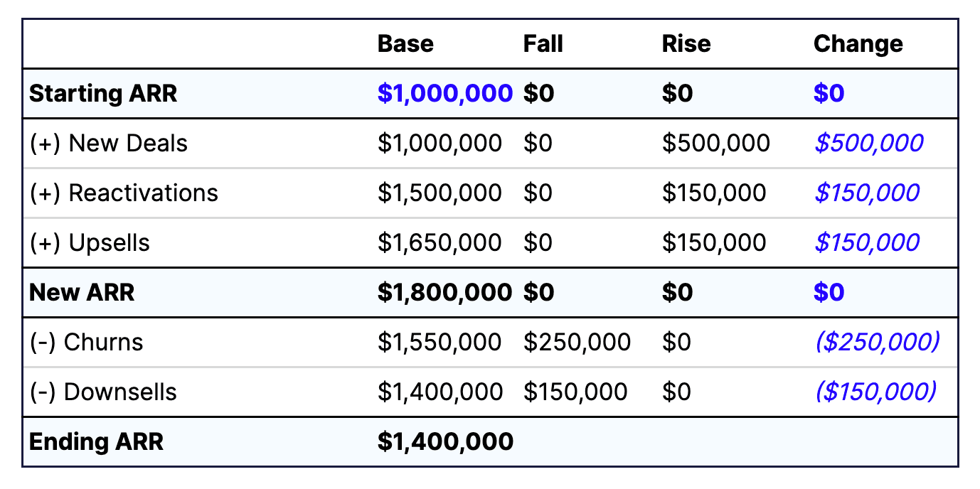Click the Churns fall value $250,000

pos(577,343)
